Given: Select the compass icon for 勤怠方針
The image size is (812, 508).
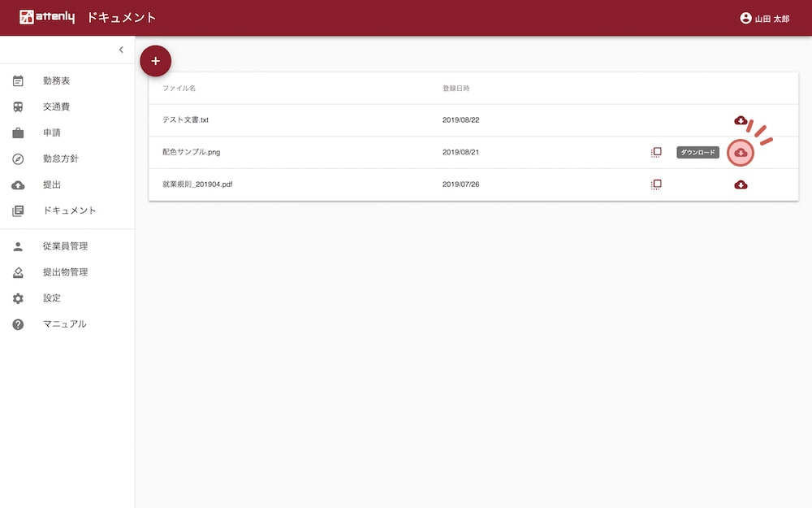Looking at the screenshot, I should pos(18,158).
